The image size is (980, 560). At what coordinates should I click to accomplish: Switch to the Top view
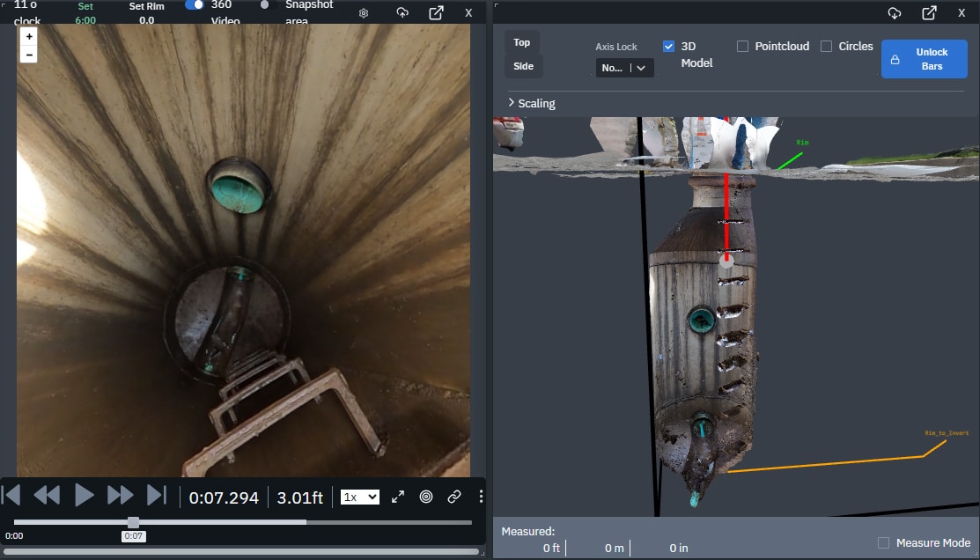522,42
